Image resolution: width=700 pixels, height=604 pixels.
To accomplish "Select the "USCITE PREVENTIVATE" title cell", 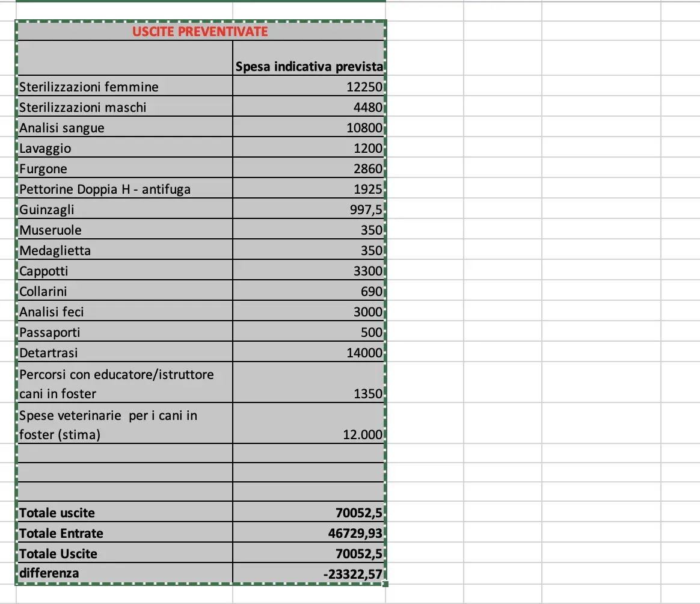I will (x=200, y=31).
